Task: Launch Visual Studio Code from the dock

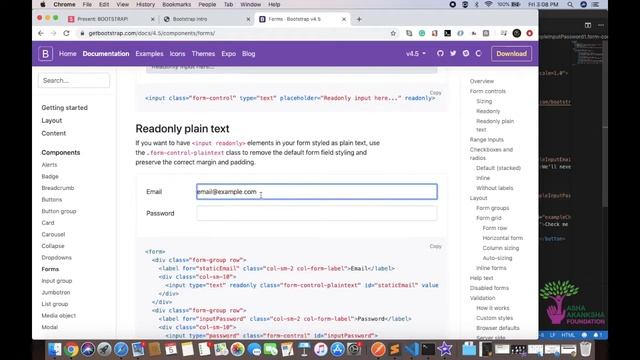Action: click(x=411, y=349)
